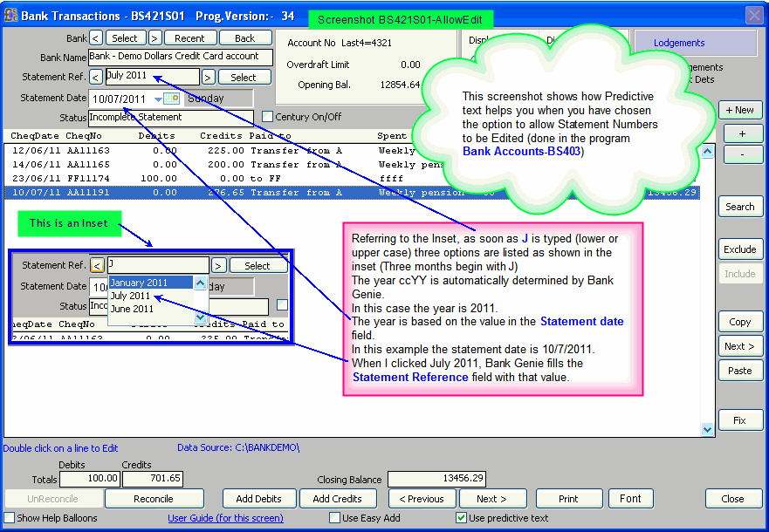The image size is (769, 532).
Task: Toggle the Century On/Off checkbox
Action: click(268, 117)
